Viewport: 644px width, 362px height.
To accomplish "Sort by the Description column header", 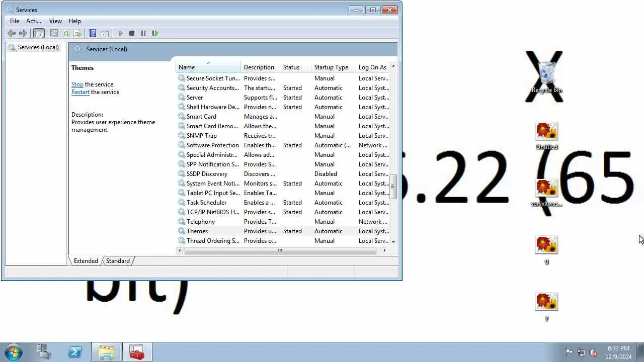I will pyautogui.click(x=260, y=67).
